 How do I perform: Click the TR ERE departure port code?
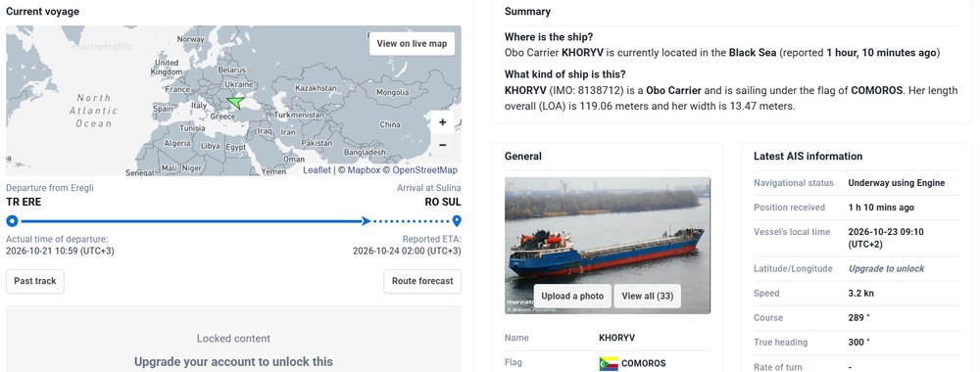(x=24, y=202)
